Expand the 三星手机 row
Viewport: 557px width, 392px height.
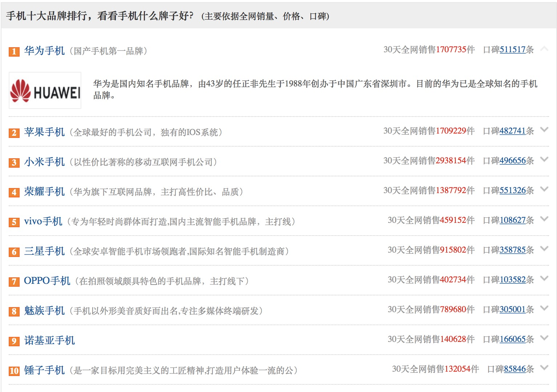(544, 249)
